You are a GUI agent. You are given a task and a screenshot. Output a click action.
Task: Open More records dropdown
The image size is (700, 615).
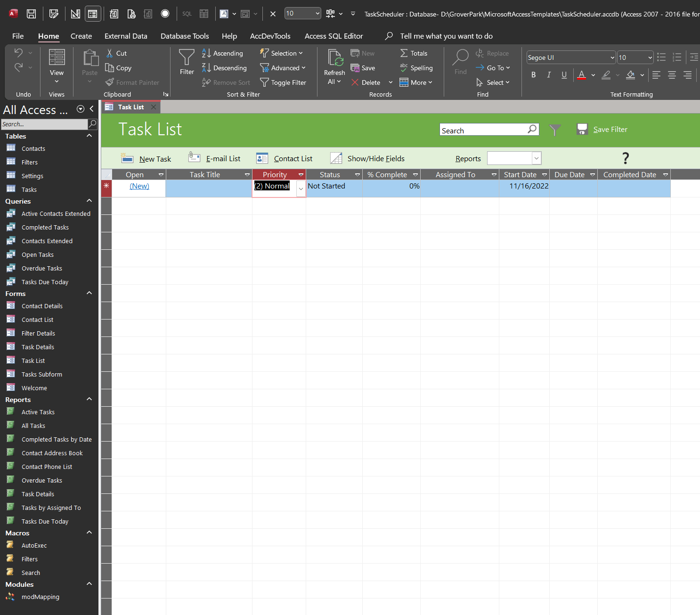tap(416, 82)
